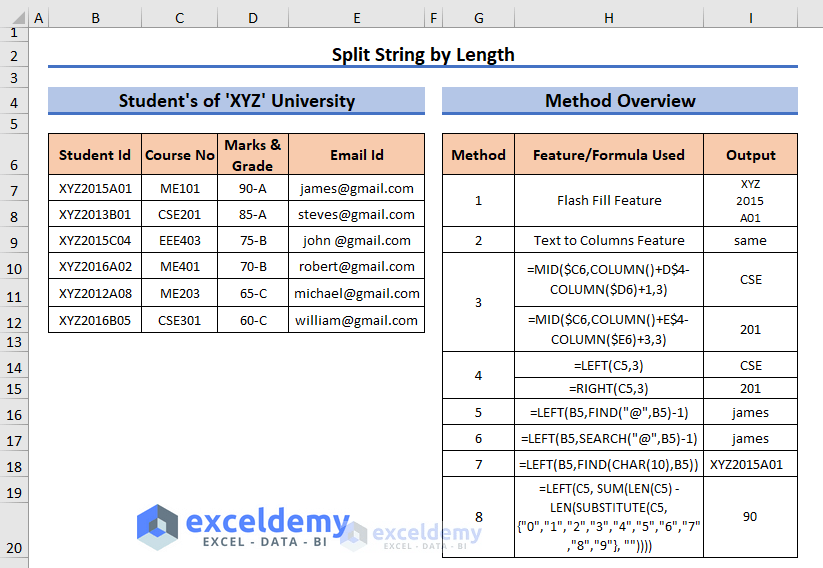Click the Student's of 'XYZ' University heading
The width and height of the screenshot is (823, 568).
(x=236, y=101)
